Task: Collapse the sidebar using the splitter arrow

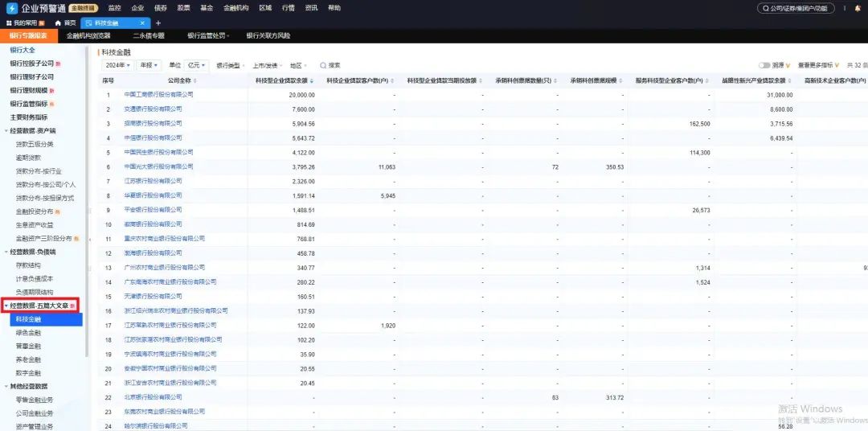Action: click(x=89, y=240)
